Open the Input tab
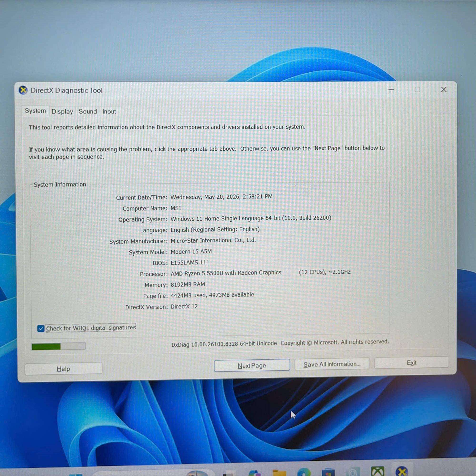This screenshot has height=476, width=476. (x=109, y=112)
